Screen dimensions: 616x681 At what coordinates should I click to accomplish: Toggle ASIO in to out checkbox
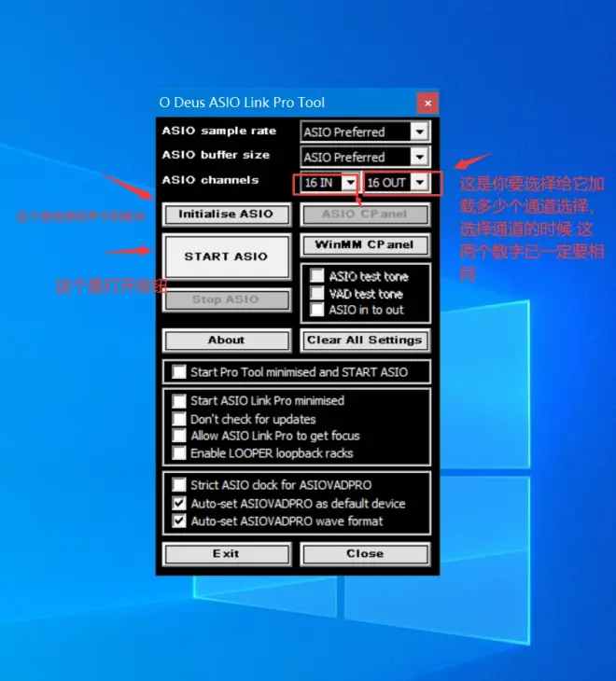316,310
